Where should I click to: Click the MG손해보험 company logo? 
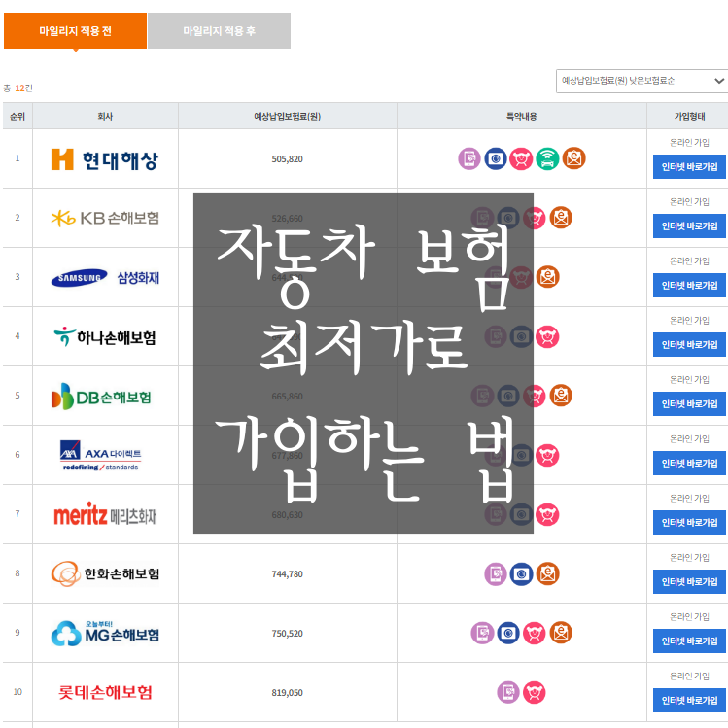pos(105,633)
